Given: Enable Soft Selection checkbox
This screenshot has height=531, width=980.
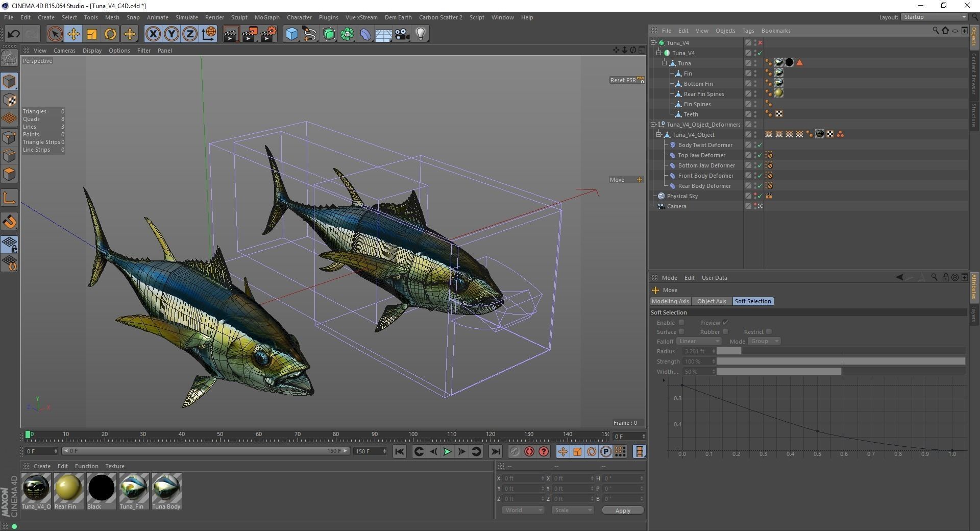Looking at the screenshot, I should (681, 323).
